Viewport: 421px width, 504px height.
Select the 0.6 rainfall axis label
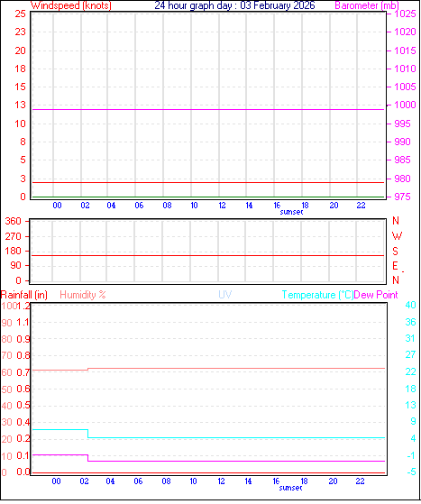[23, 389]
